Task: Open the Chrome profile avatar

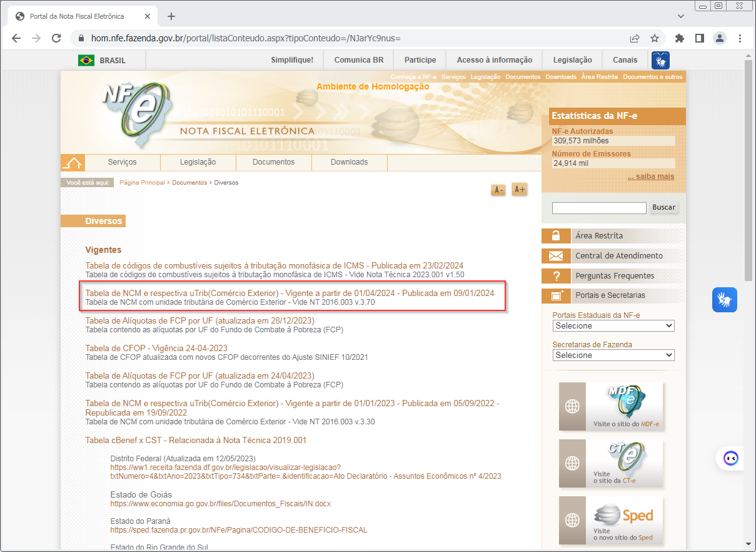Action: click(720, 38)
